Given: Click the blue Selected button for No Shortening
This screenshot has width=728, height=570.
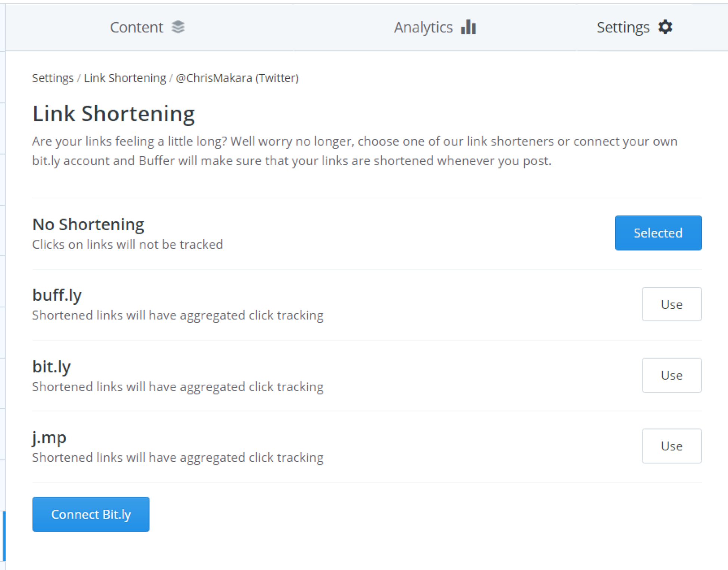Looking at the screenshot, I should point(658,233).
